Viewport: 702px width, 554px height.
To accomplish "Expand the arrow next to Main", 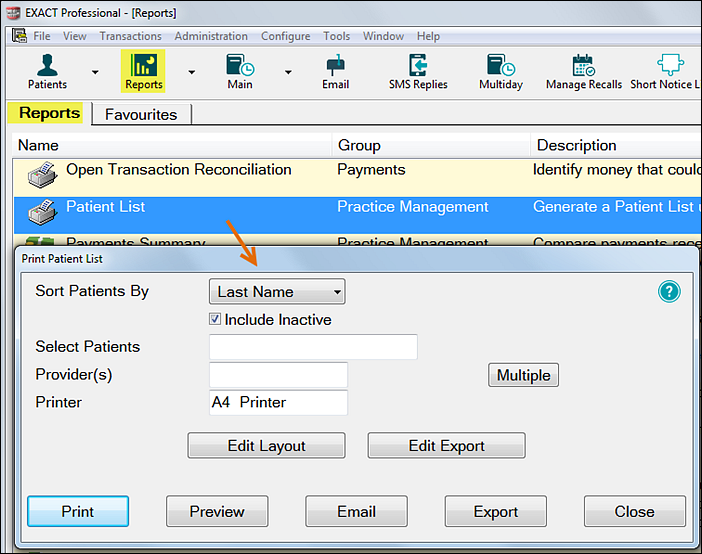I will coord(288,72).
